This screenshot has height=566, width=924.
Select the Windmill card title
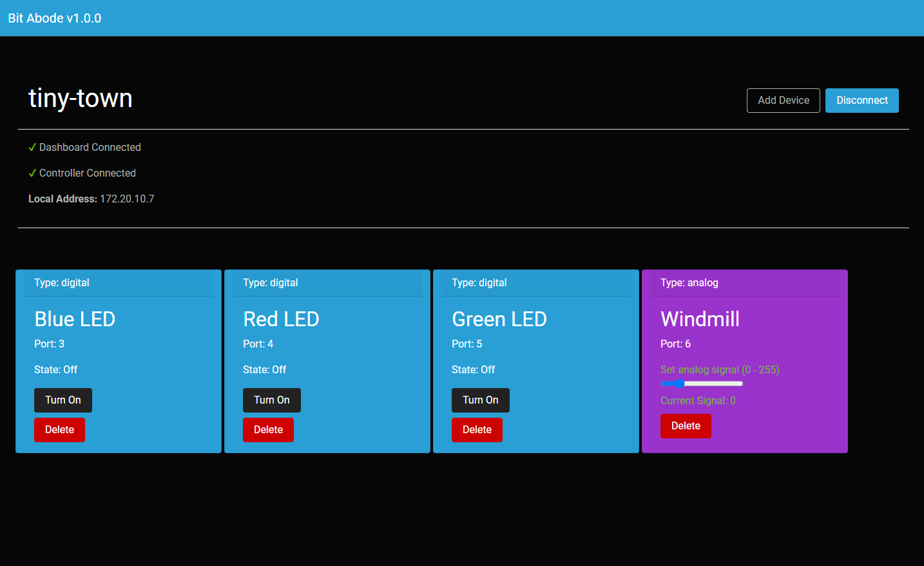tap(700, 318)
